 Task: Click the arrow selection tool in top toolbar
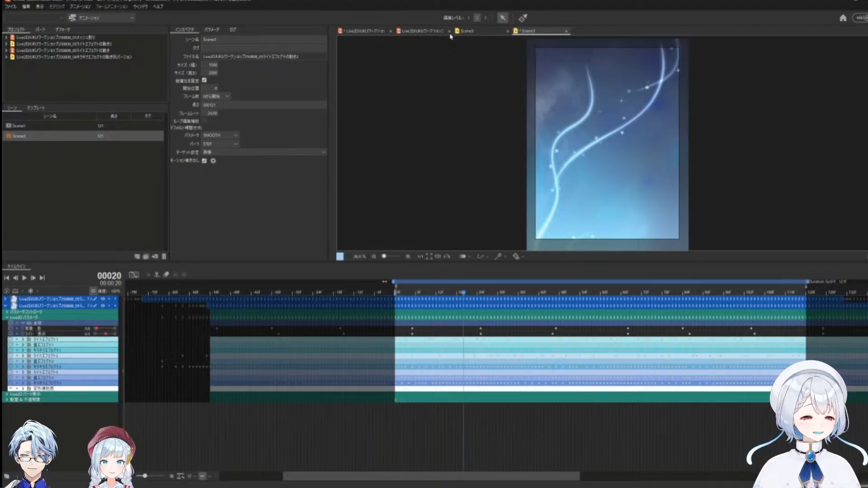click(x=502, y=18)
